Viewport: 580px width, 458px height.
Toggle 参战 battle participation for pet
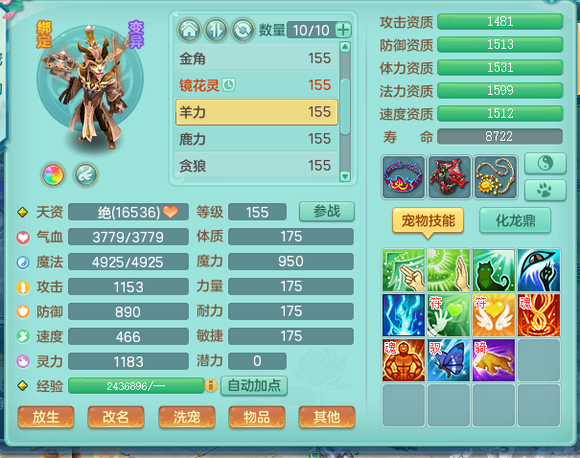(327, 212)
